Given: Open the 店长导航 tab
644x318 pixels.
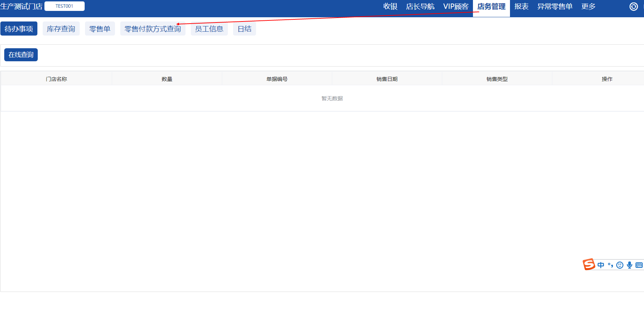Looking at the screenshot, I should (x=420, y=7).
